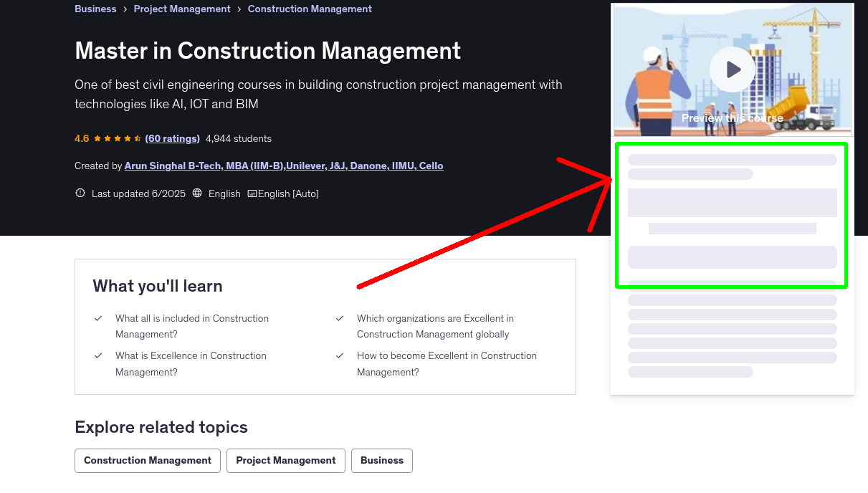Click the globe icon beside English
868x493 pixels.
click(196, 193)
